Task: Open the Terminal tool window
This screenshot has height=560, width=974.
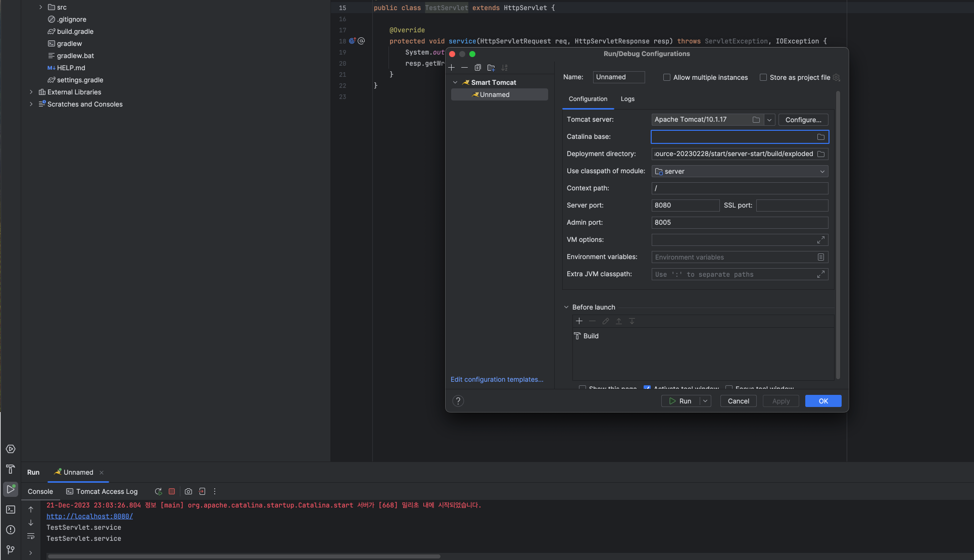Action: pos(11,510)
